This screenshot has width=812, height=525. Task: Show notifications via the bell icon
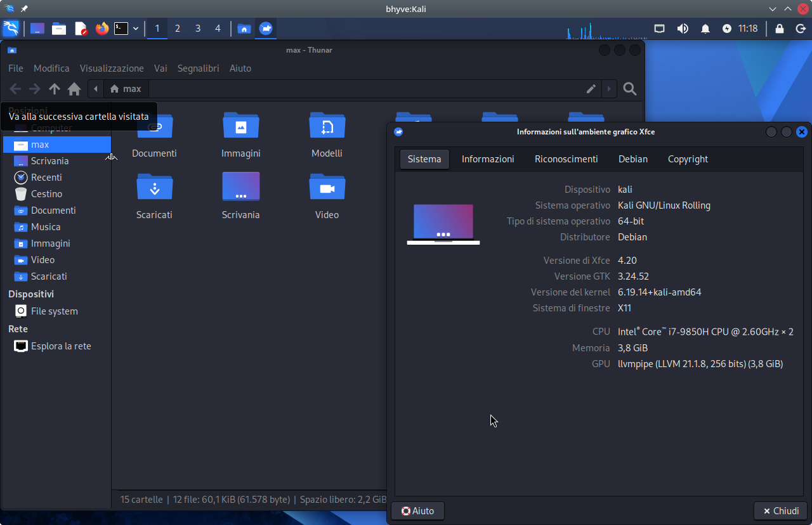coord(705,29)
